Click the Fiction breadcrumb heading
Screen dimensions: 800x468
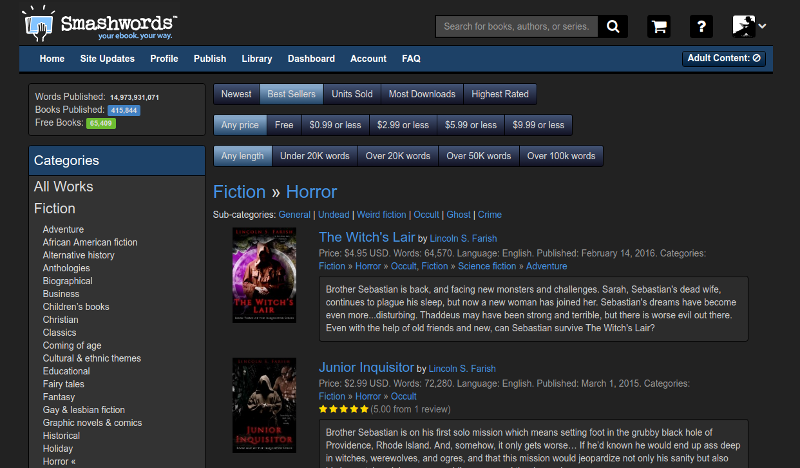[x=239, y=192]
